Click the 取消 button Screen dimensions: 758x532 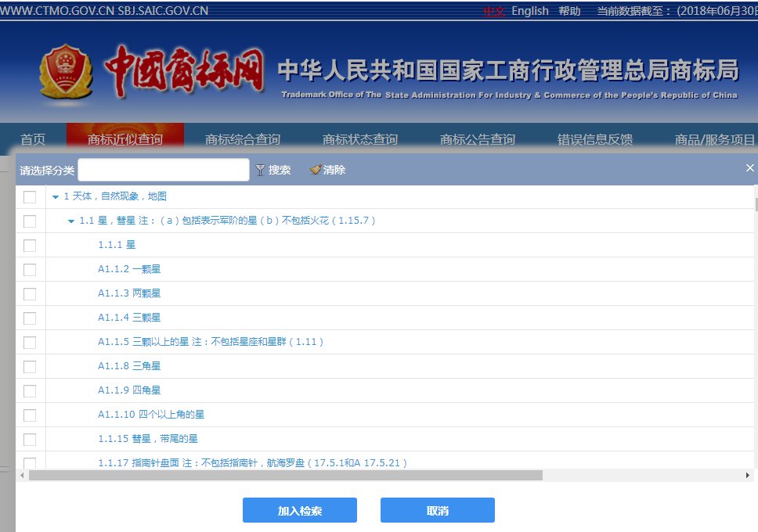tap(437, 509)
